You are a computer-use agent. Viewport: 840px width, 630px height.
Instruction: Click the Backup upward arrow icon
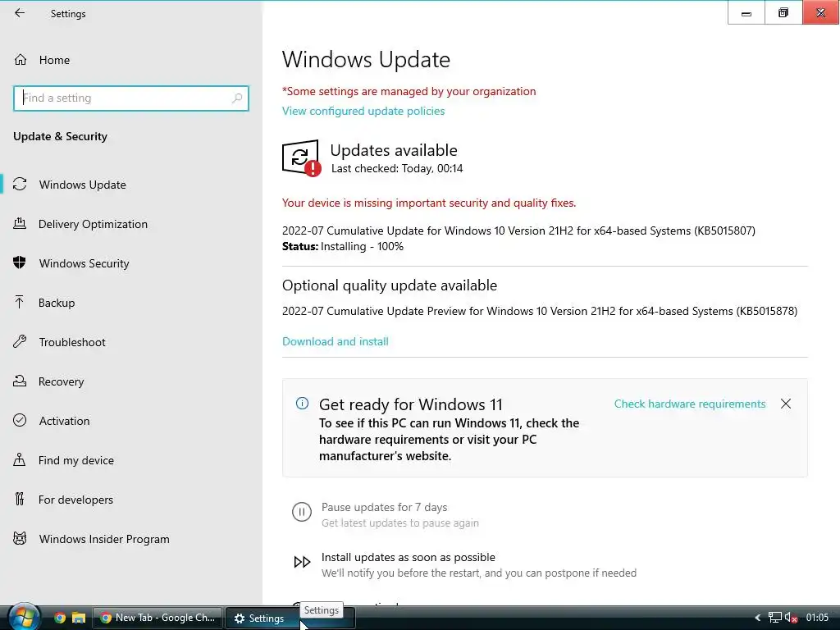(20, 303)
